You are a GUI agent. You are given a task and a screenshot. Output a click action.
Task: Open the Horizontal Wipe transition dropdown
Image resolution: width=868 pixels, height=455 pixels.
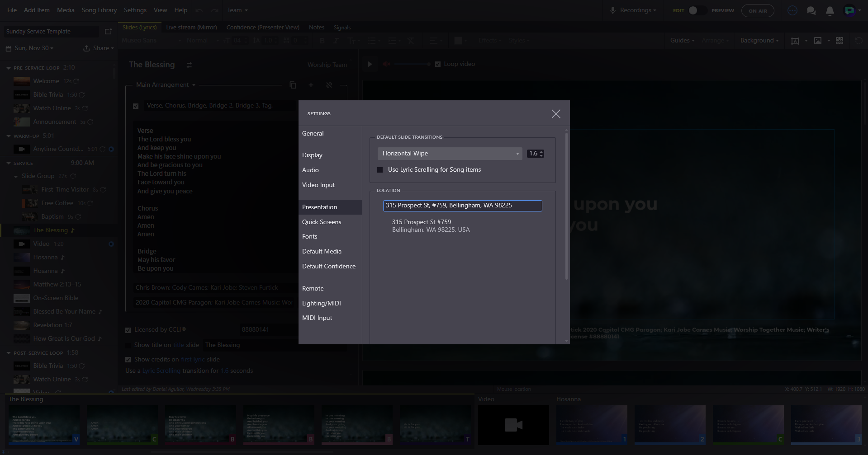point(450,154)
